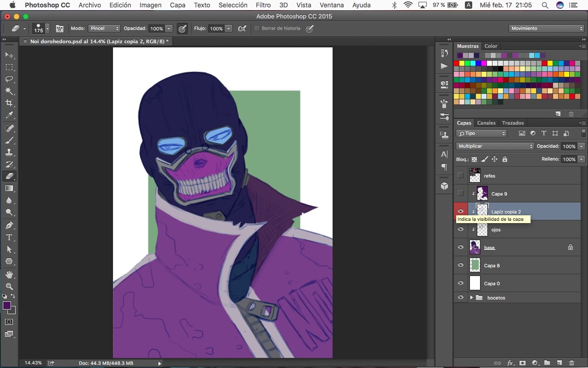The height and width of the screenshot is (368, 588).
Task: Select the History Brush tool
Action: tap(9, 164)
